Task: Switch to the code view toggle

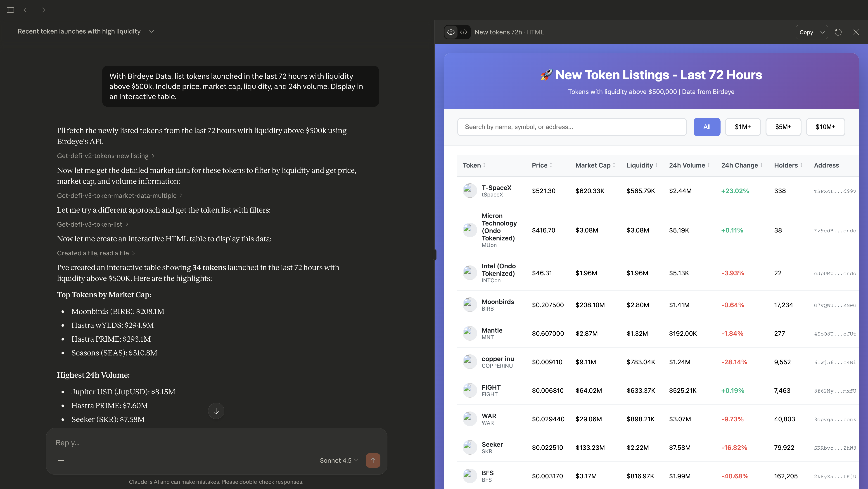Action: tap(464, 32)
